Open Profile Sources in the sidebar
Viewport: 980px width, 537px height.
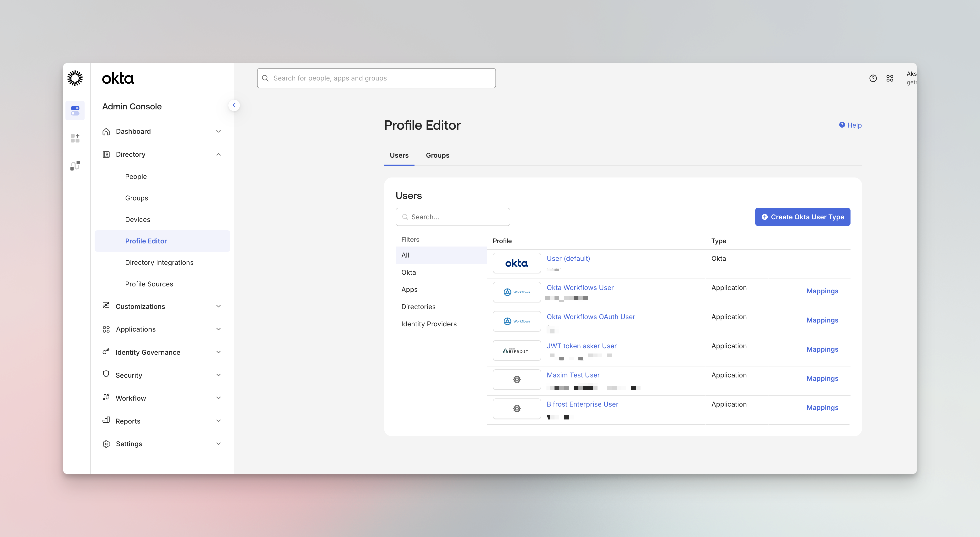coord(149,284)
